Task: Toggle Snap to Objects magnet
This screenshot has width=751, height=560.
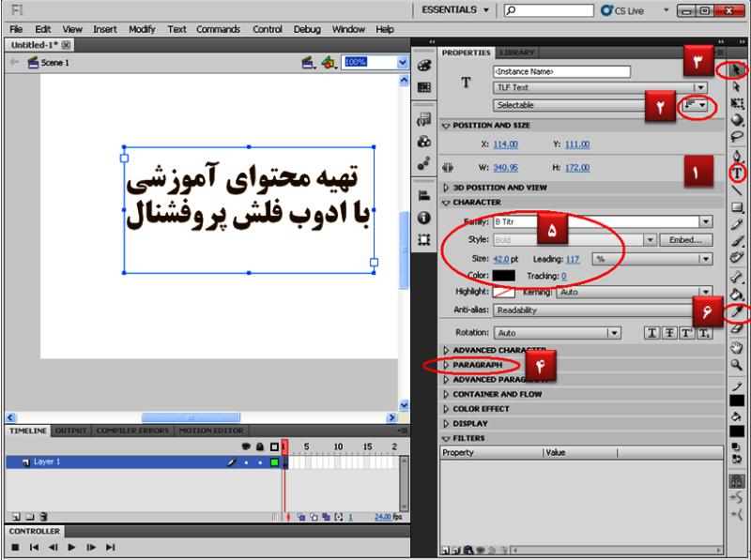Action: [737, 481]
